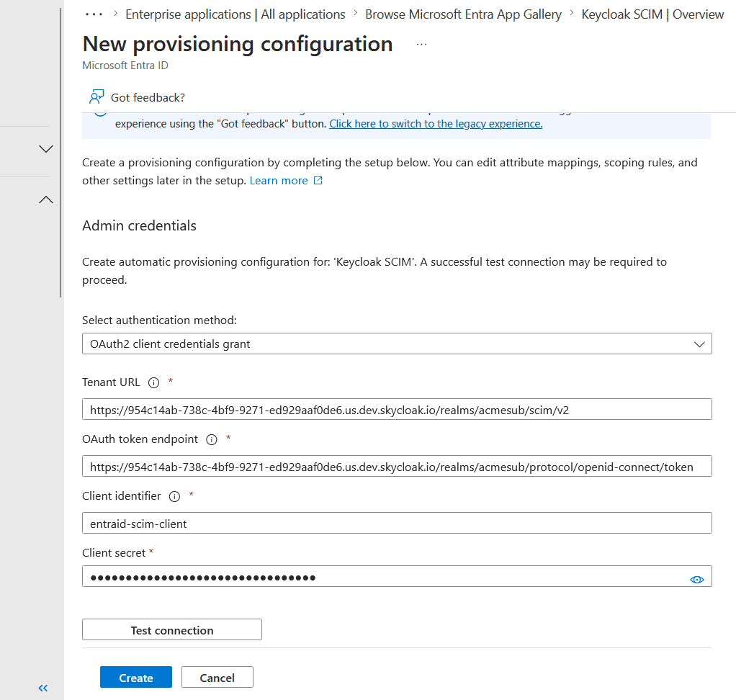Image resolution: width=736 pixels, height=700 pixels.
Task: Click the Test connection button
Action: pos(172,629)
